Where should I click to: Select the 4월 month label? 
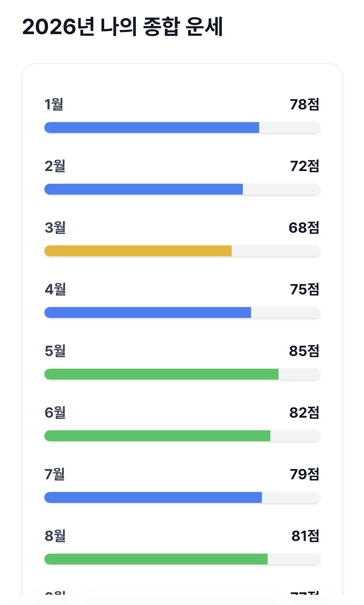pyautogui.click(x=54, y=290)
